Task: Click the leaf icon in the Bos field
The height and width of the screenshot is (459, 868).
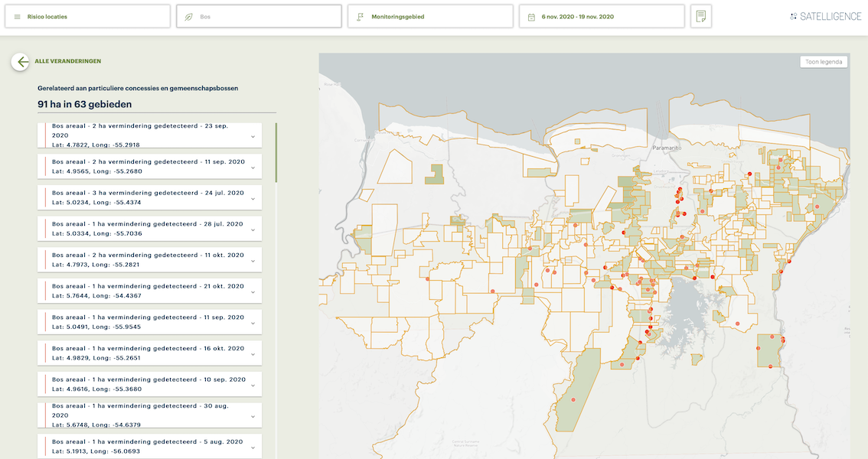Action: (x=188, y=17)
